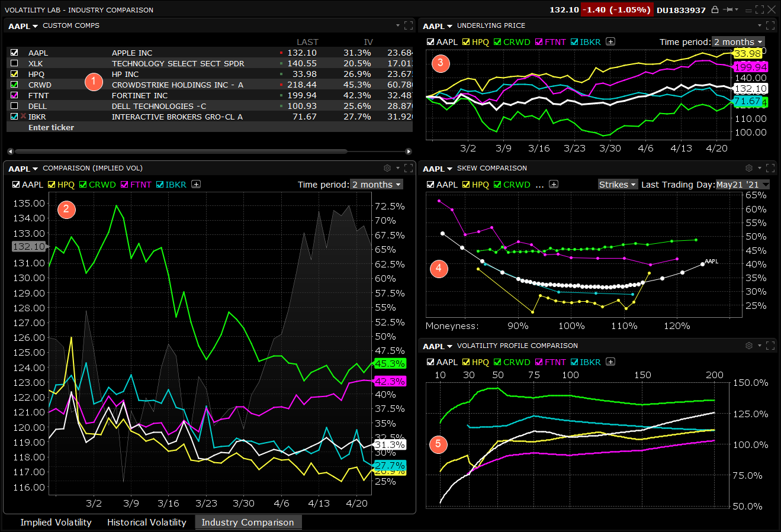Remove IBKR using the red X icon
781x532 pixels.
[23, 117]
